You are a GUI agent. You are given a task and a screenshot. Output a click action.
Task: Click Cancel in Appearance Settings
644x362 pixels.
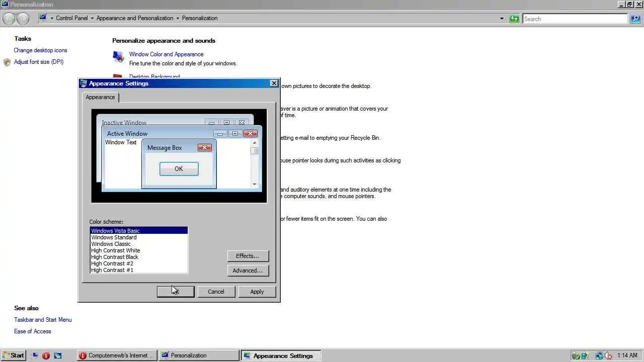pyautogui.click(x=216, y=292)
